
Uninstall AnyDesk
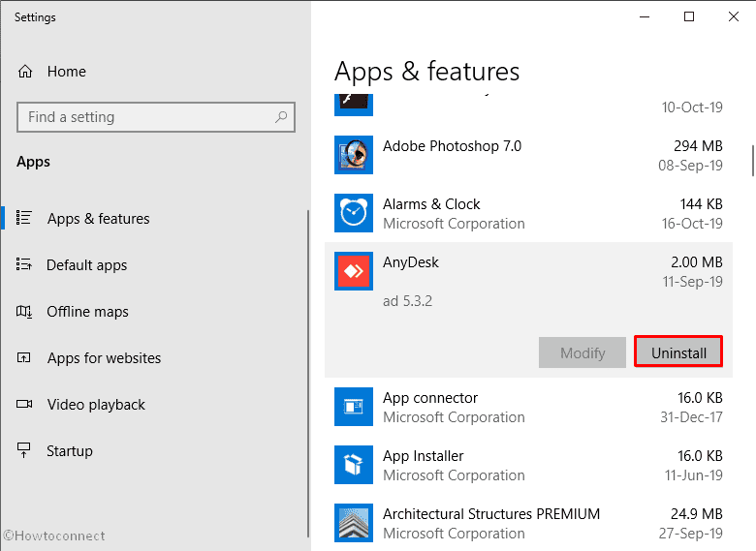678,352
